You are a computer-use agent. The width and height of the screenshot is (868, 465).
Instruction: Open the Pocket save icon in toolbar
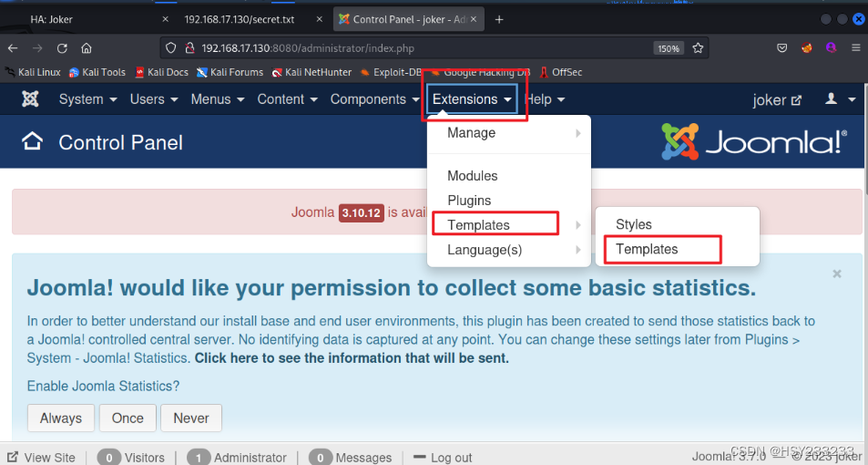coord(781,48)
